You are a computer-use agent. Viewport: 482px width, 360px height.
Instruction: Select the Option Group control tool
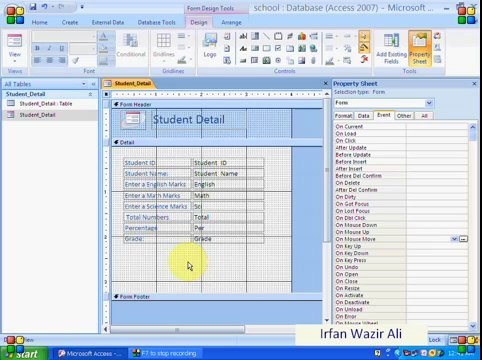tap(278, 36)
